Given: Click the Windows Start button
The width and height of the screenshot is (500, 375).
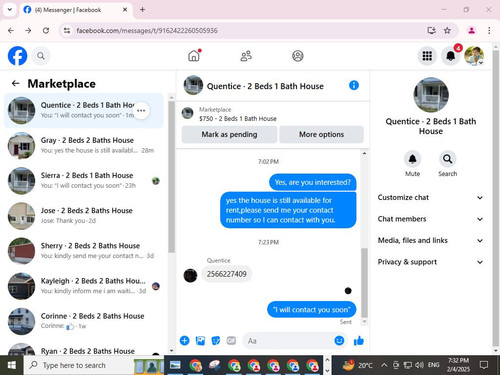Looking at the screenshot, I should click(12, 365).
